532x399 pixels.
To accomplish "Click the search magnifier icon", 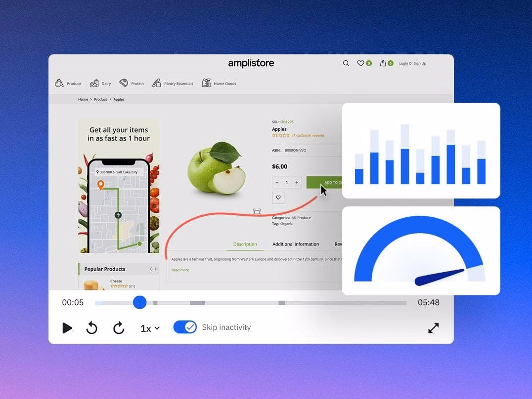I will [346, 63].
